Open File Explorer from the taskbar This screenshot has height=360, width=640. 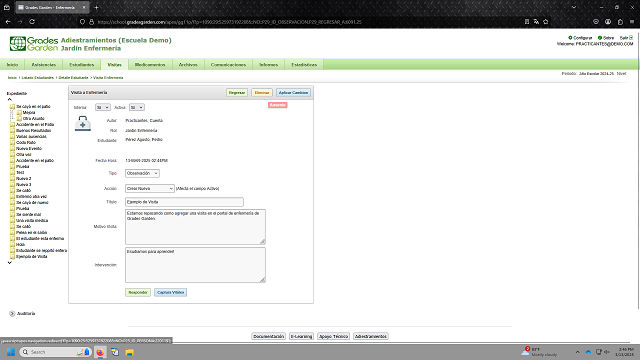(129, 352)
